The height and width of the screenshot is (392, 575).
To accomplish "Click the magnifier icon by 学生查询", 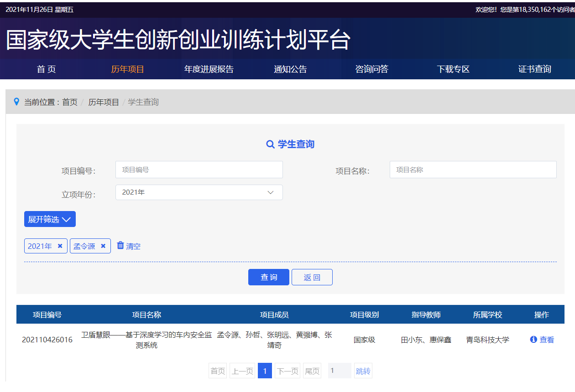I will coord(270,144).
